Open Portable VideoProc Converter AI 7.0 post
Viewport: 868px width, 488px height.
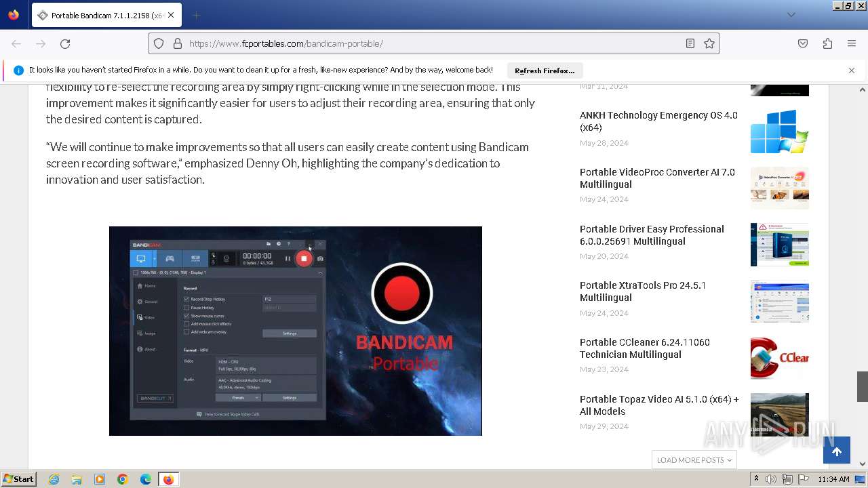[x=657, y=178]
